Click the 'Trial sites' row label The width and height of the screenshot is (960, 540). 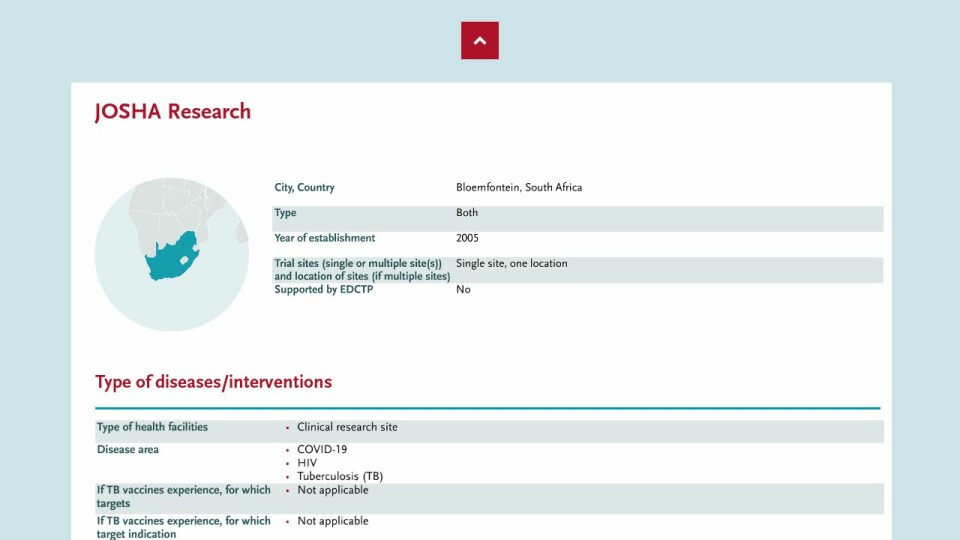click(362, 270)
